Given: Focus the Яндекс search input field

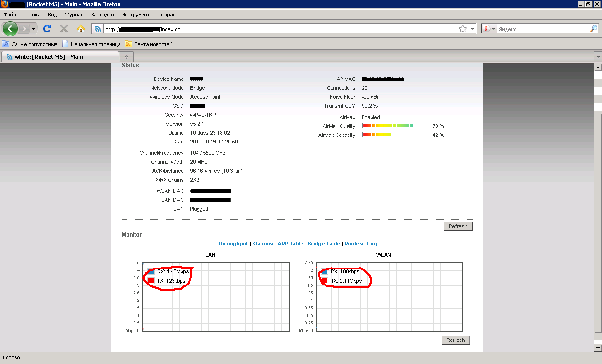Looking at the screenshot, I should tap(543, 29).
